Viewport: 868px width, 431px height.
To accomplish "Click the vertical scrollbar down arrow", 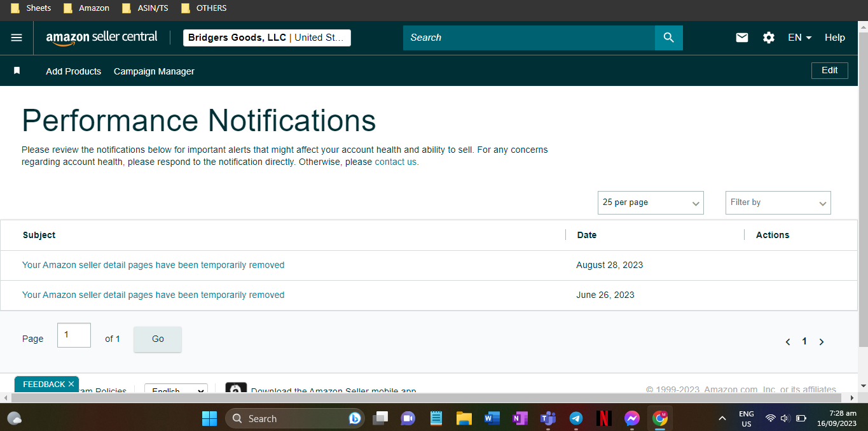I will pos(863,386).
